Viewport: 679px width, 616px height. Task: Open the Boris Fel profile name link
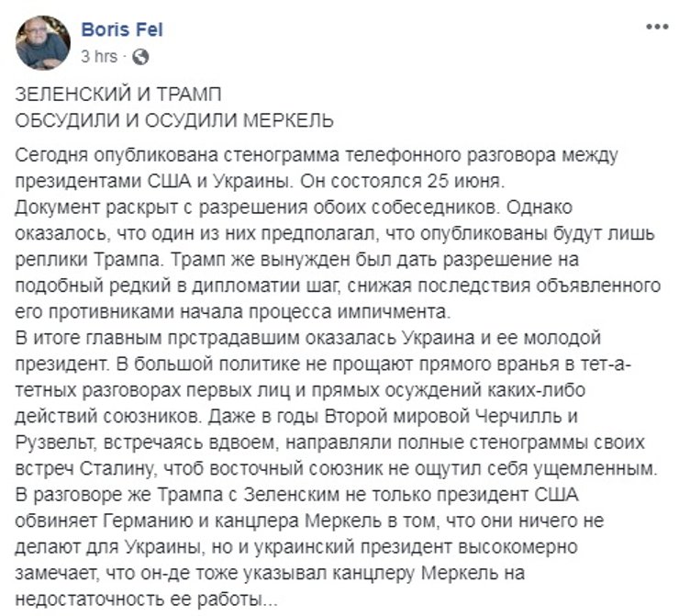point(121,31)
